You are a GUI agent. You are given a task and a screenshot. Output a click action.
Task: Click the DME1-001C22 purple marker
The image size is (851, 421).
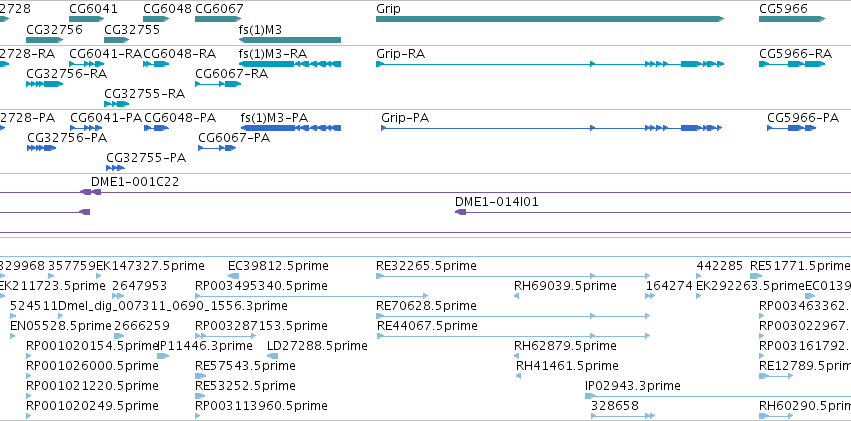pos(91,192)
